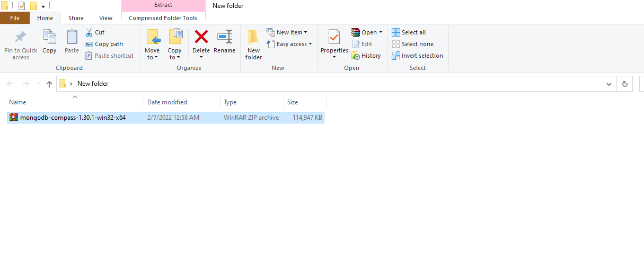This screenshot has width=644, height=276.
Task: Click the red Delete icon
Action: [201, 37]
